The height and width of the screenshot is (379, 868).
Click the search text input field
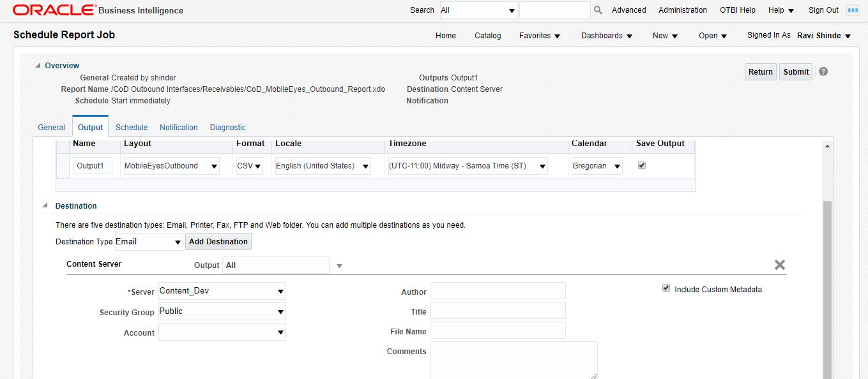coord(555,10)
